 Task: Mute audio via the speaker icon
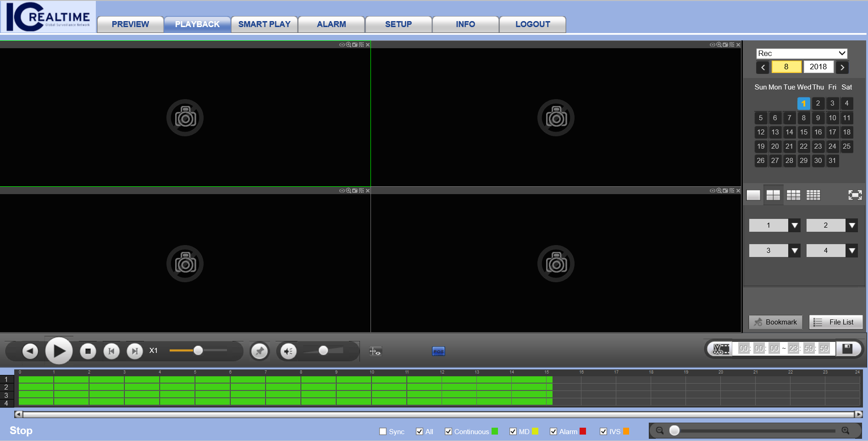[x=288, y=352]
